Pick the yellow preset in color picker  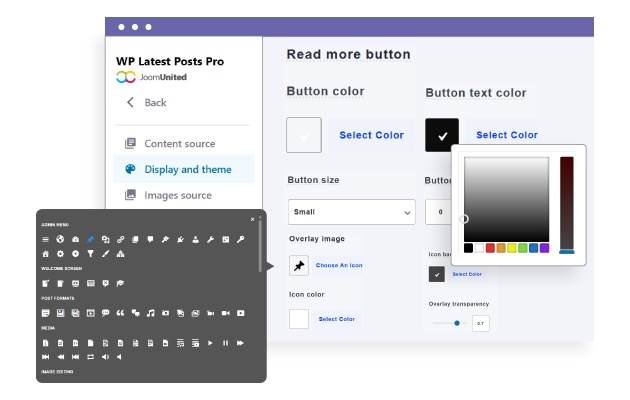[512, 248]
